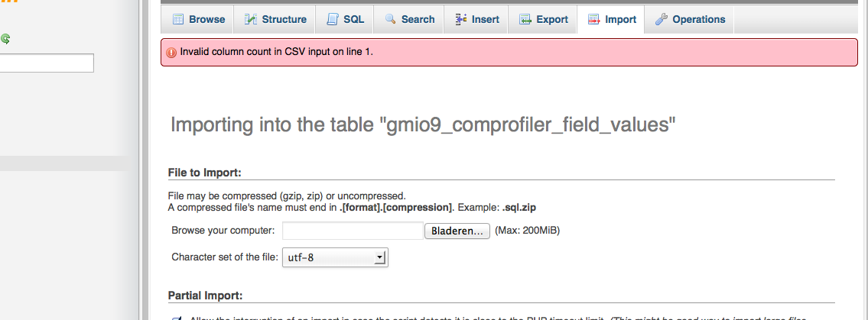Open the Operations tab
This screenshot has width=868, height=320.
click(689, 19)
